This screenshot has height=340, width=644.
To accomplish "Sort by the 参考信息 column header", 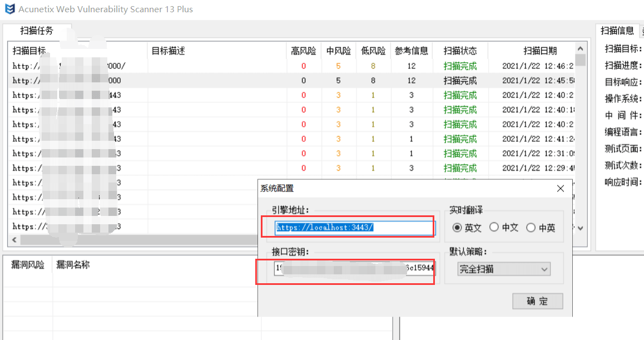I will [412, 51].
